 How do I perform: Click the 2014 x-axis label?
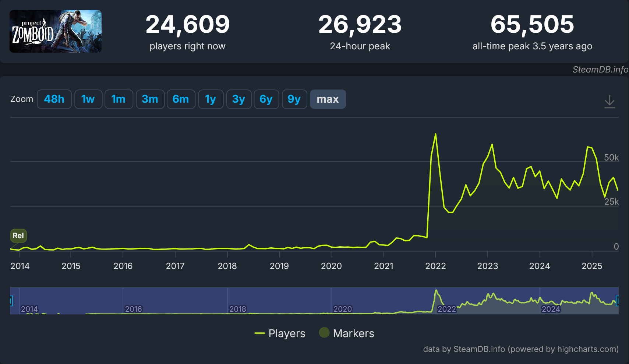coord(20,266)
